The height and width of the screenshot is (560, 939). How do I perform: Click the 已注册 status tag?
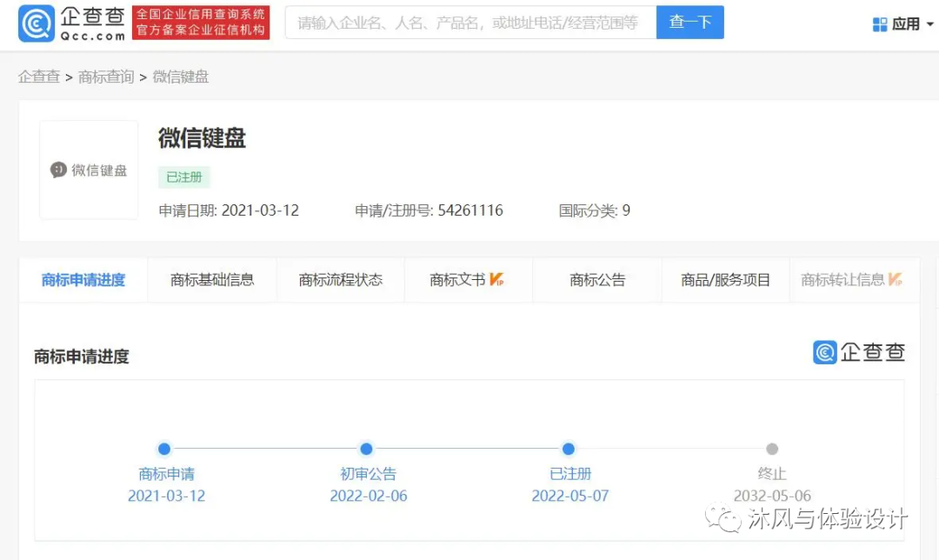pos(183,177)
